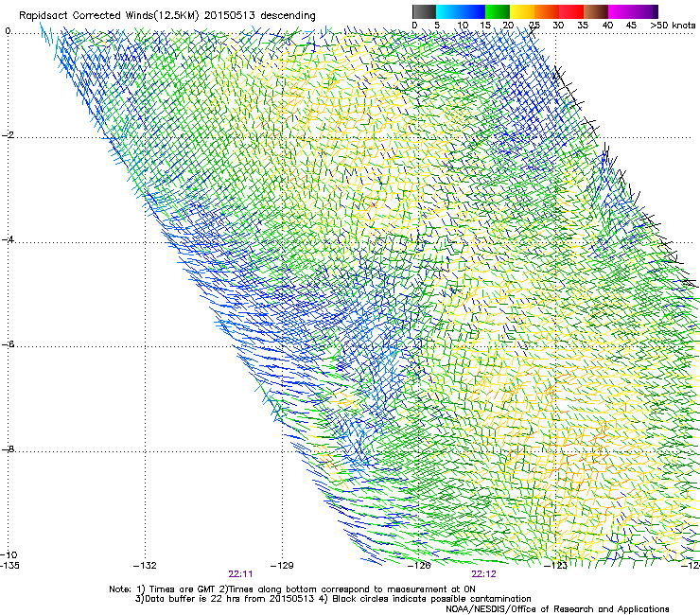Click the dark purple 45-50 knots swatch
The width and height of the screenshot is (700, 615).
pyautogui.click(x=645, y=11)
